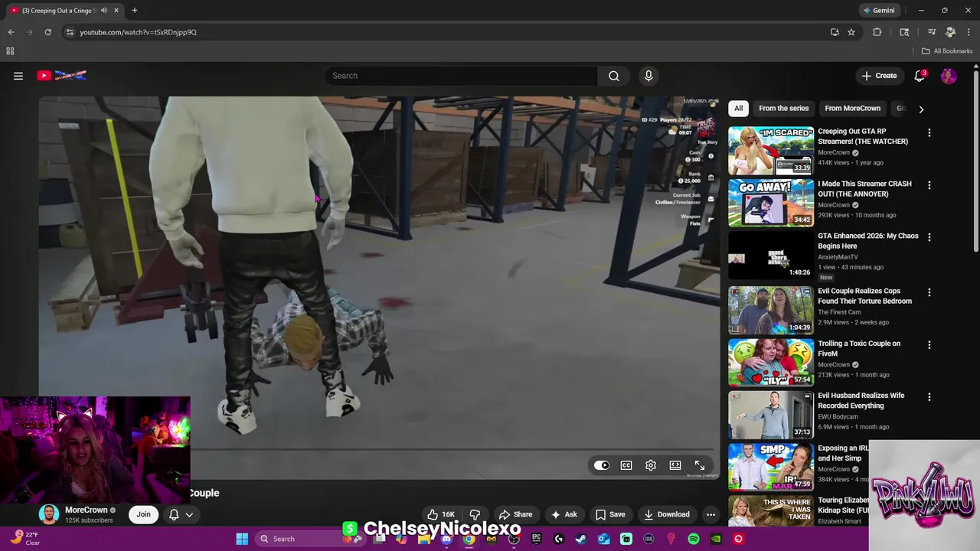The height and width of the screenshot is (551, 980).
Task: Open more actions below the video
Action: (x=710, y=514)
